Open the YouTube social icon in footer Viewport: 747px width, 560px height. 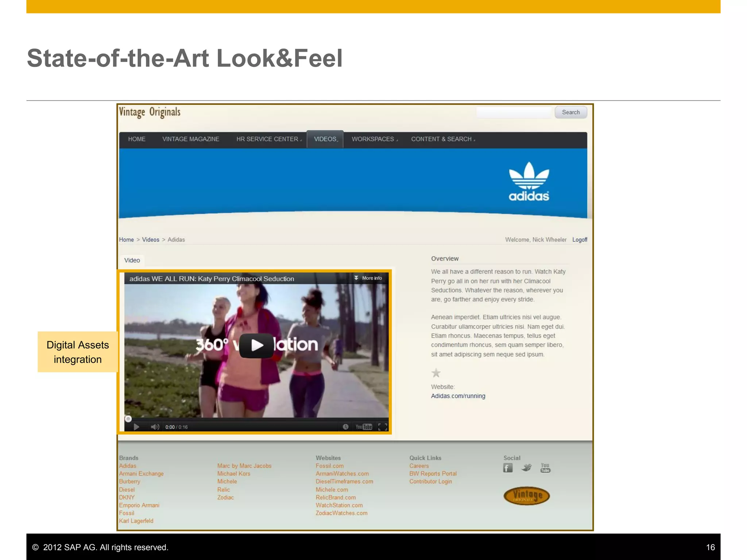545,468
